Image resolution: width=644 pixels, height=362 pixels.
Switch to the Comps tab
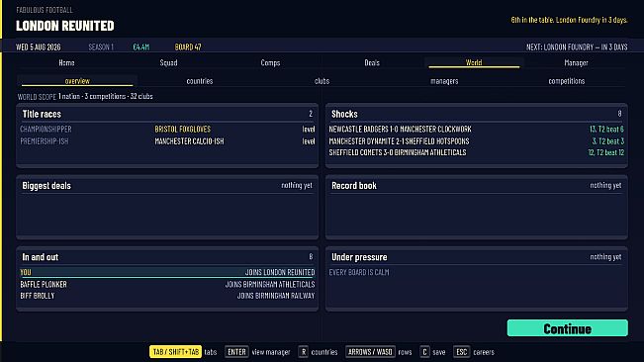pos(270,62)
